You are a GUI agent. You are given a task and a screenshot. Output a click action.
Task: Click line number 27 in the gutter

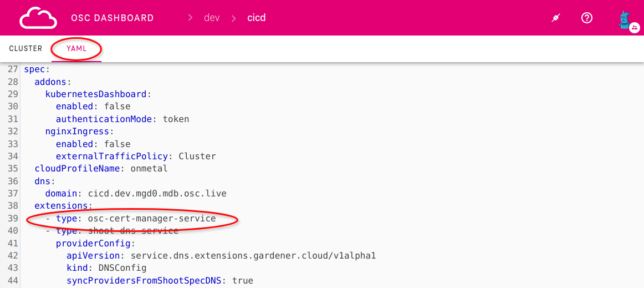click(x=13, y=69)
